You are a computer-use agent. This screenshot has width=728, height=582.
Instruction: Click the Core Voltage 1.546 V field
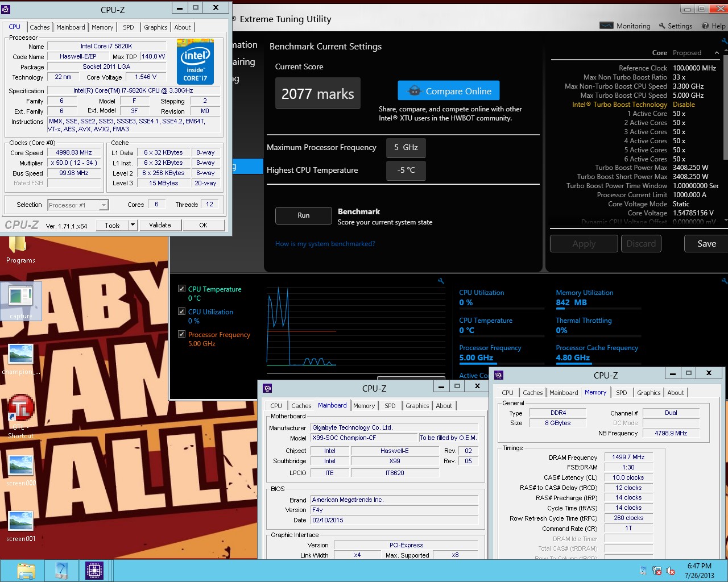pyautogui.click(x=146, y=77)
